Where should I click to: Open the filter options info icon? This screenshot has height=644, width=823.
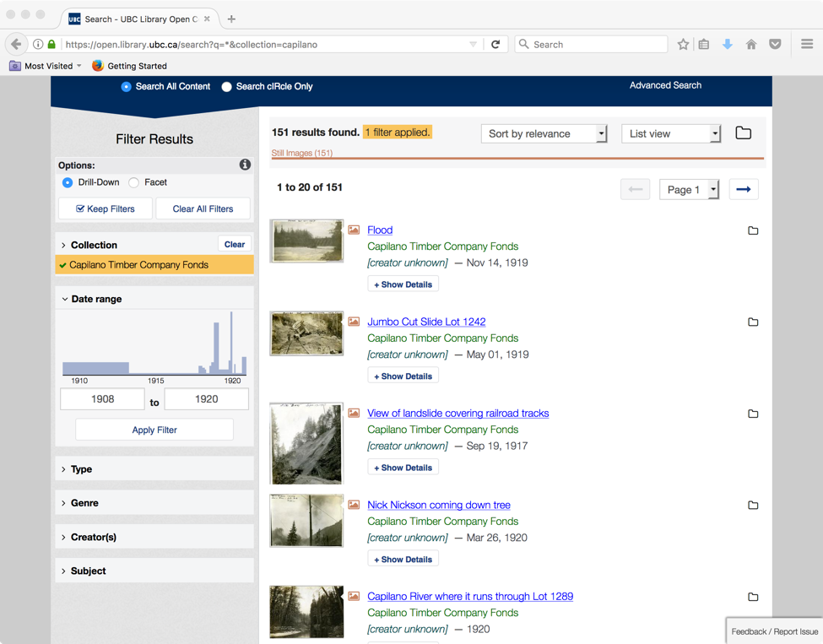[245, 165]
